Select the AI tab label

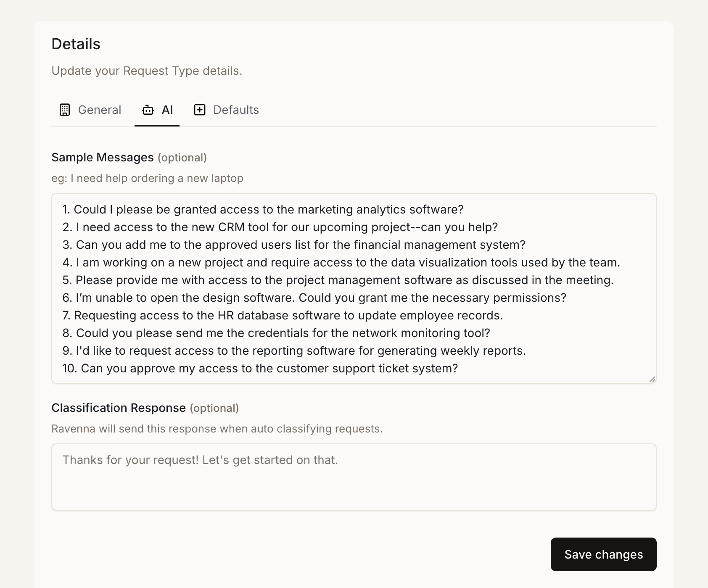tap(167, 110)
